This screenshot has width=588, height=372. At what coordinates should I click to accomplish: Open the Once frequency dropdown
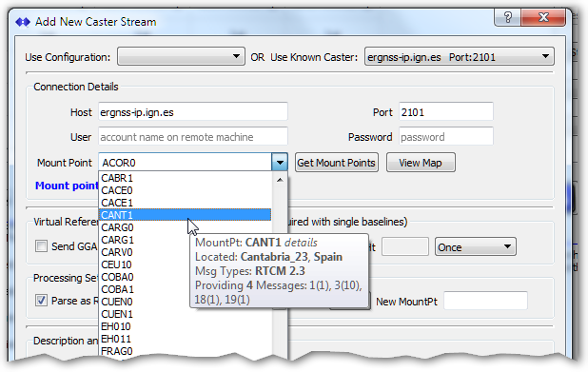(x=475, y=246)
